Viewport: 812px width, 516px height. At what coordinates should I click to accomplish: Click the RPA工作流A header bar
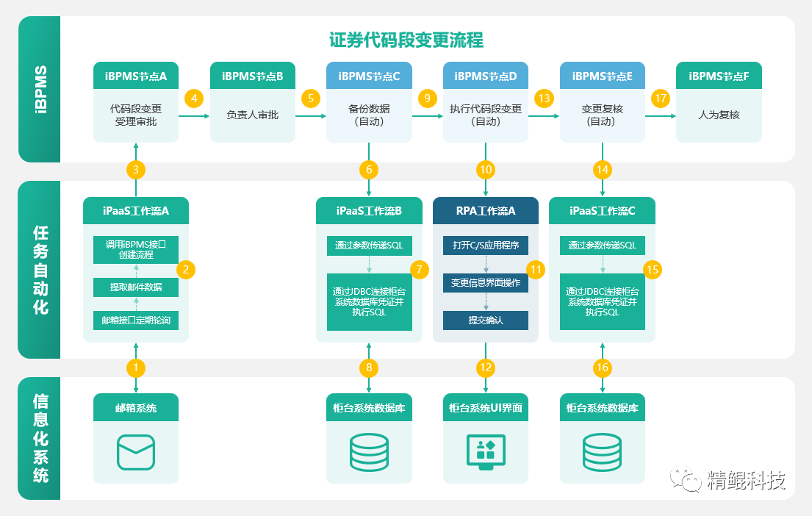point(486,210)
